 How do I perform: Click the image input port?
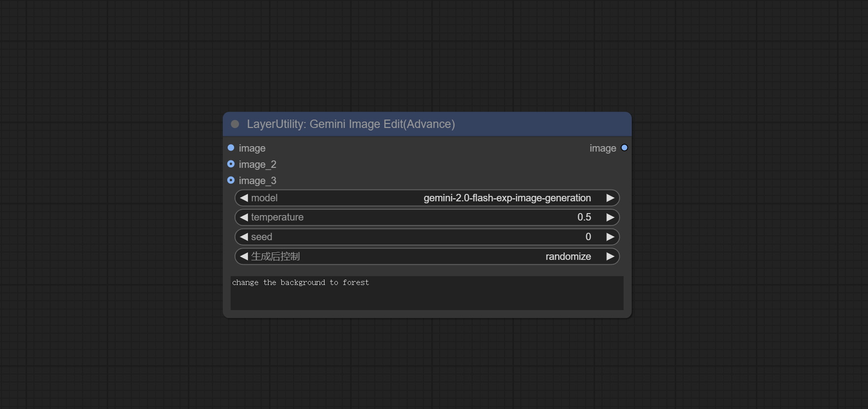[231, 148]
